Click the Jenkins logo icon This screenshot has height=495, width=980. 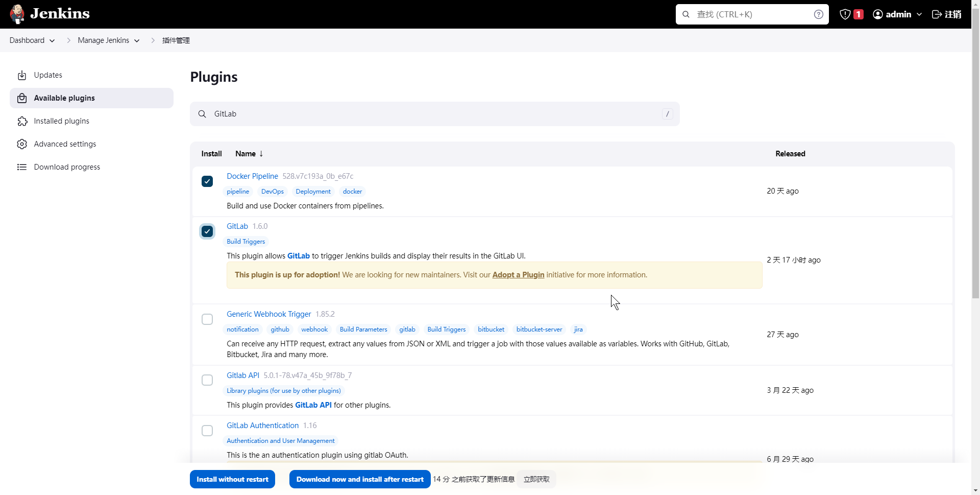(17, 14)
